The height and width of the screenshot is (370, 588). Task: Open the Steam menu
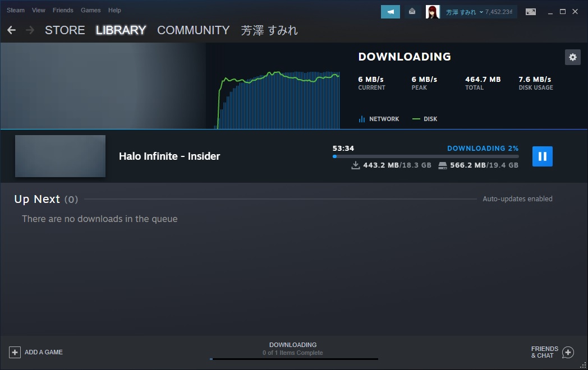(15, 10)
